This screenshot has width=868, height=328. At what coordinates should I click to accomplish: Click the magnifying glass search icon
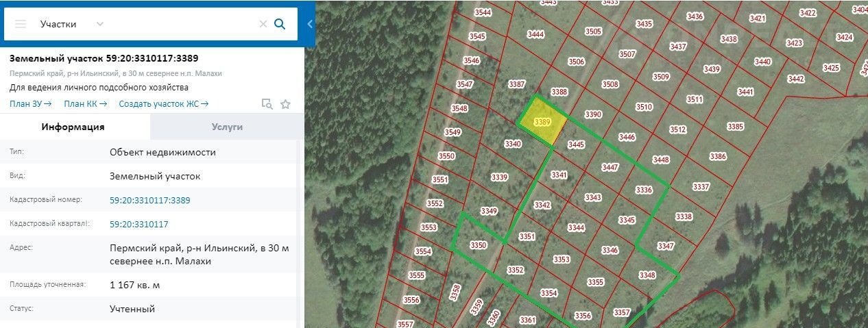click(x=280, y=24)
